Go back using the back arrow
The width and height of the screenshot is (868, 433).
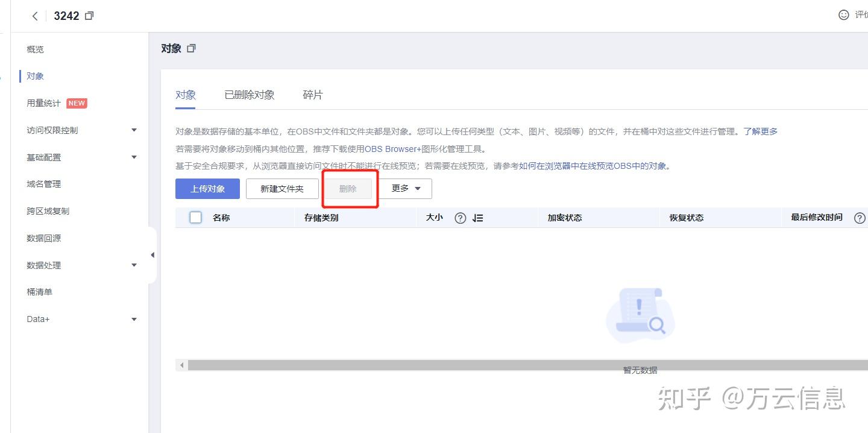[x=34, y=16]
